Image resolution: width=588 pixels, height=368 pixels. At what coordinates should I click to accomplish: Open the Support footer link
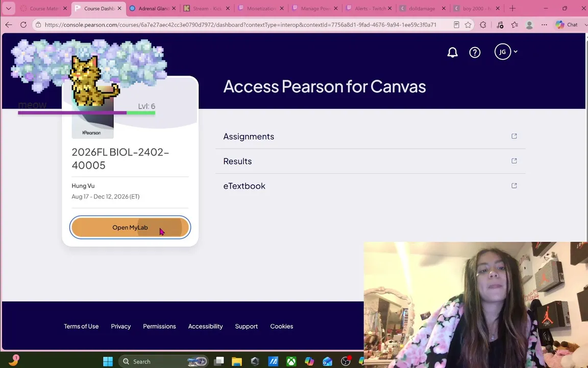pos(247,326)
